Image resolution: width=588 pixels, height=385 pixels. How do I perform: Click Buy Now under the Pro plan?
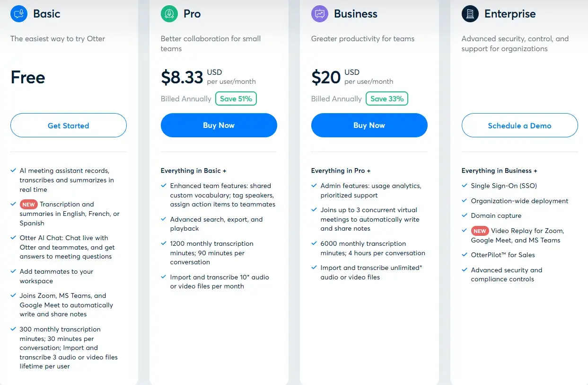[219, 125]
